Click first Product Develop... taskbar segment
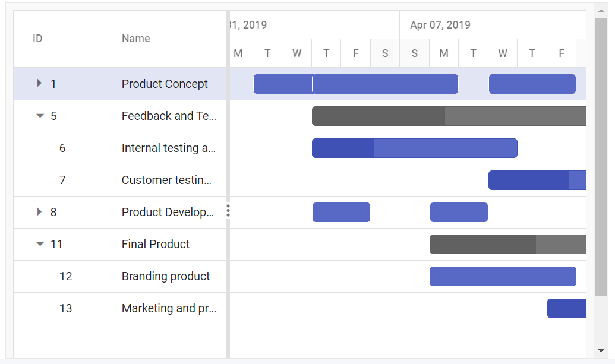Image resolution: width=615 pixels, height=364 pixels. [341, 212]
